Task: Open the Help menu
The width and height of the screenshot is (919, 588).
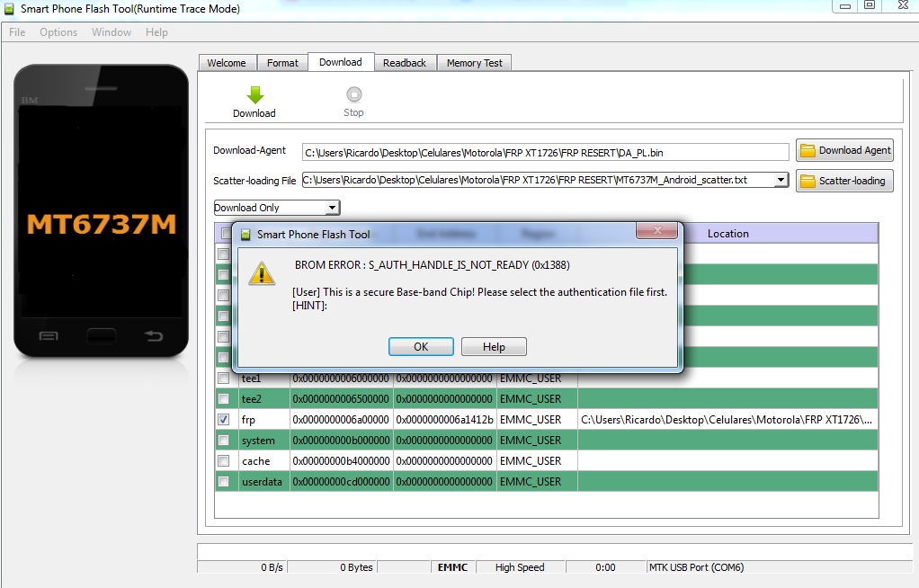Action: pyautogui.click(x=156, y=32)
